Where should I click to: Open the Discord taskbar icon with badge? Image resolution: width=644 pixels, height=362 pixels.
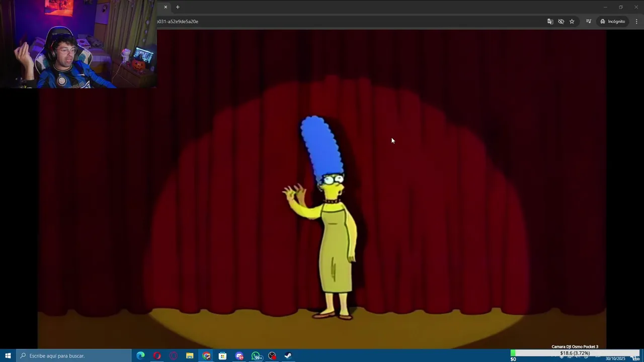click(239, 355)
